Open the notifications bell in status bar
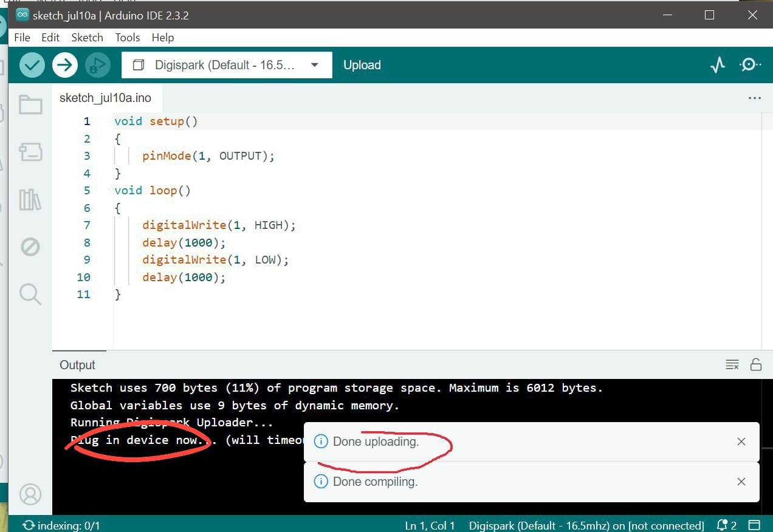Screen dimensions: 773x532 click(727, 525)
